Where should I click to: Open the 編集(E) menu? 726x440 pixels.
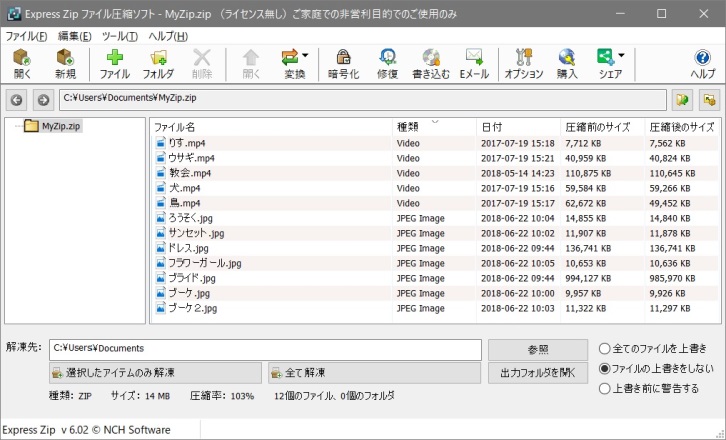pyautogui.click(x=74, y=36)
